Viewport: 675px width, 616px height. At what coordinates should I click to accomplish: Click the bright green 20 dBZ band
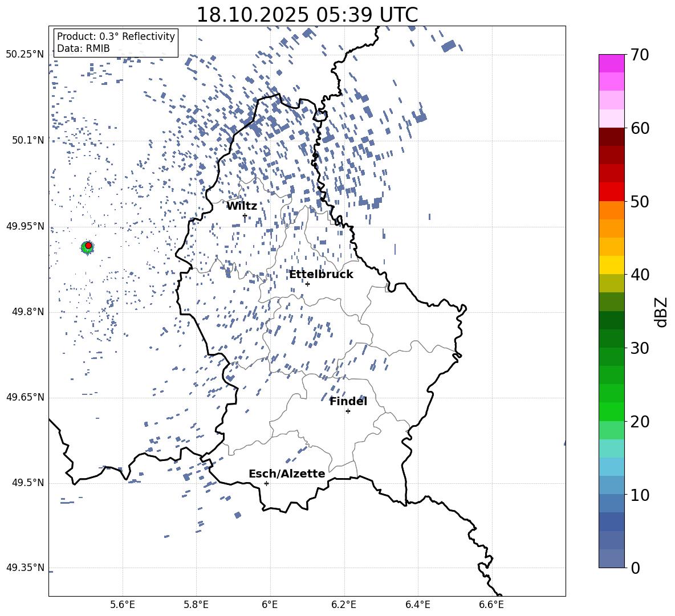click(x=611, y=411)
